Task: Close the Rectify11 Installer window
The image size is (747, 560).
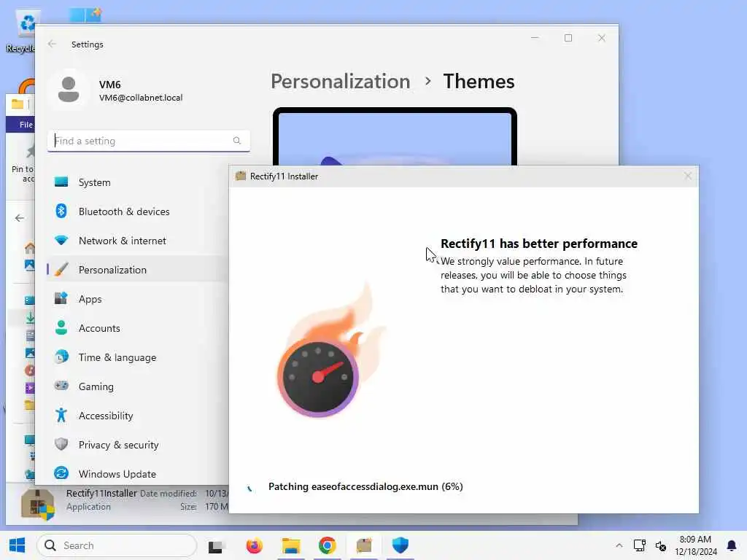Action: click(x=687, y=176)
